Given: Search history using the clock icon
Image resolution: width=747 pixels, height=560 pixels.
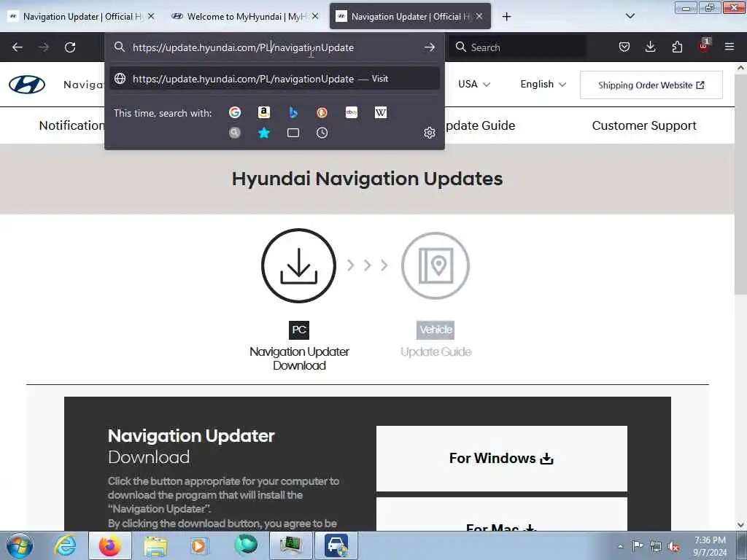Looking at the screenshot, I should [322, 133].
